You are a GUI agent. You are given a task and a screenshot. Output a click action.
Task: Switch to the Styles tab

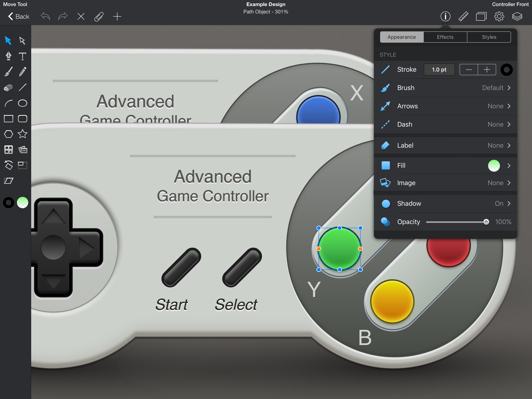pos(489,37)
